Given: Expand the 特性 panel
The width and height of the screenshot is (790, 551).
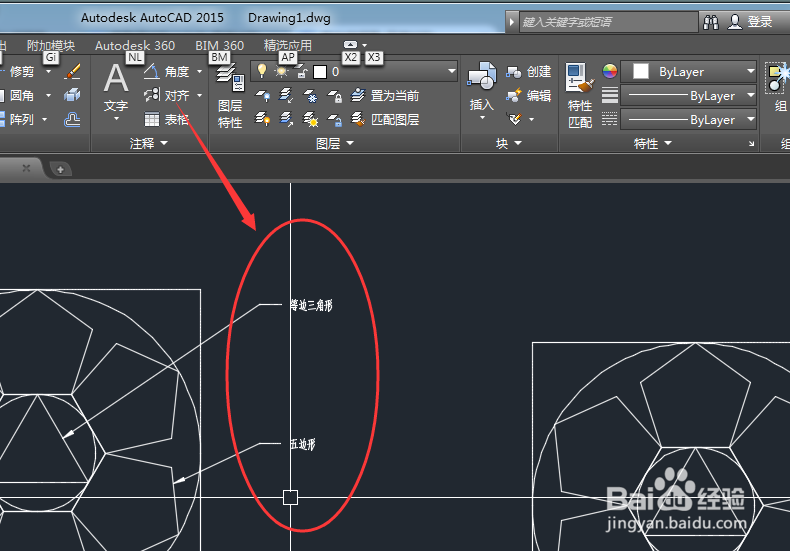Looking at the screenshot, I should (652, 144).
